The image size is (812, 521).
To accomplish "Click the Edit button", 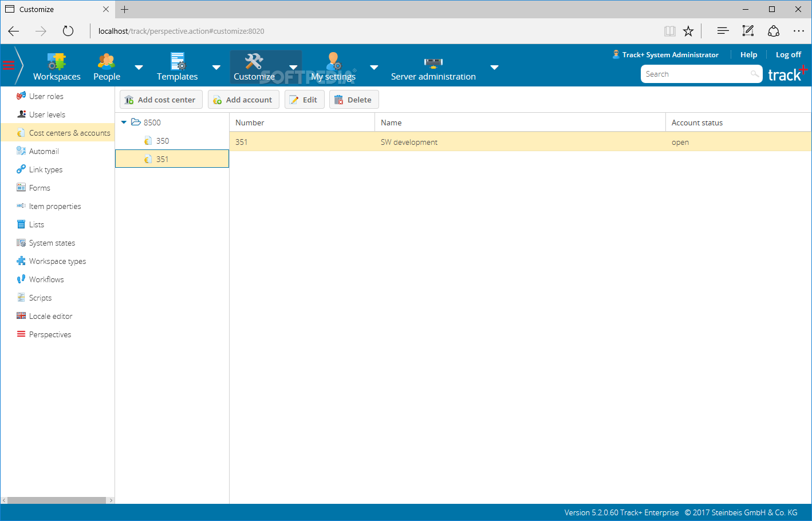I will 305,100.
